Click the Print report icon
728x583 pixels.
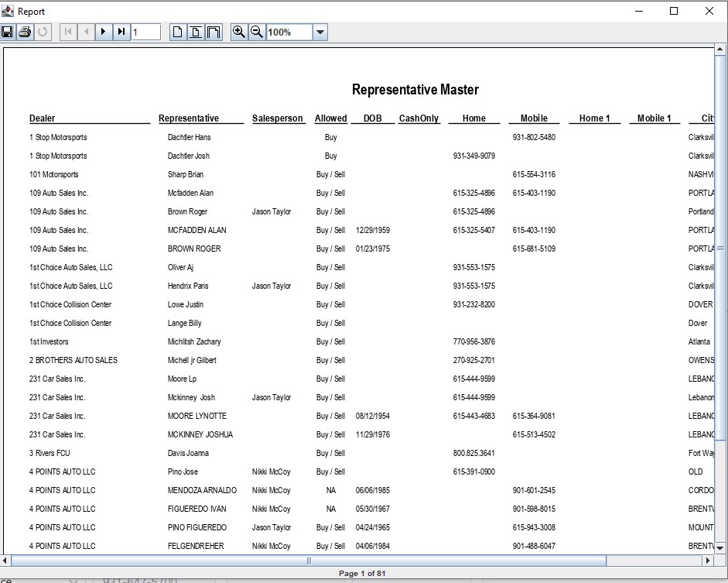(x=25, y=32)
